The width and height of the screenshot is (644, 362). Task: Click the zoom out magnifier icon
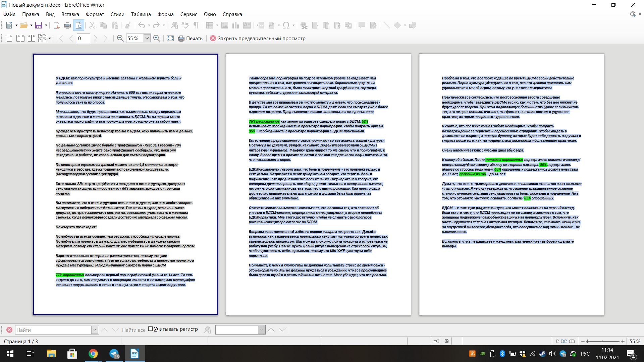pyautogui.click(x=120, y=38)
